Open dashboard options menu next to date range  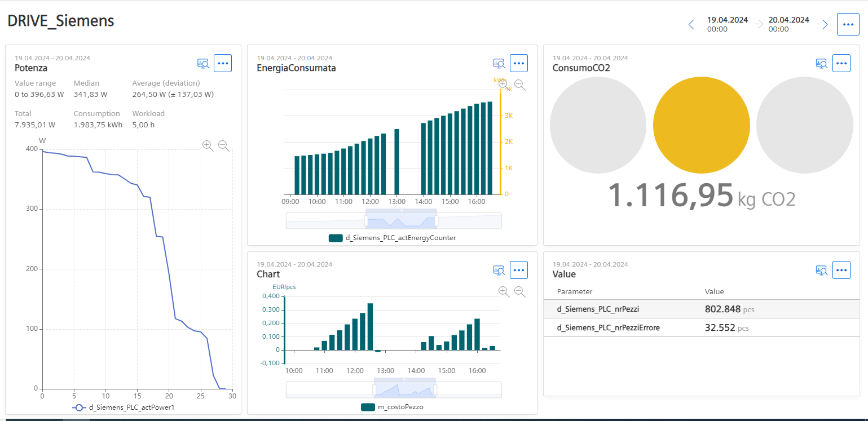[x=848, y=25]
